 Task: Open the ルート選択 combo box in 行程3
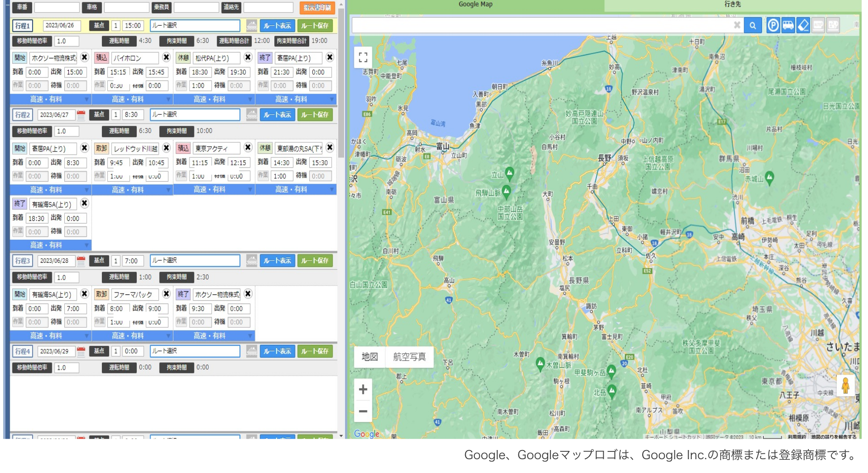click(x=195, y=260)
